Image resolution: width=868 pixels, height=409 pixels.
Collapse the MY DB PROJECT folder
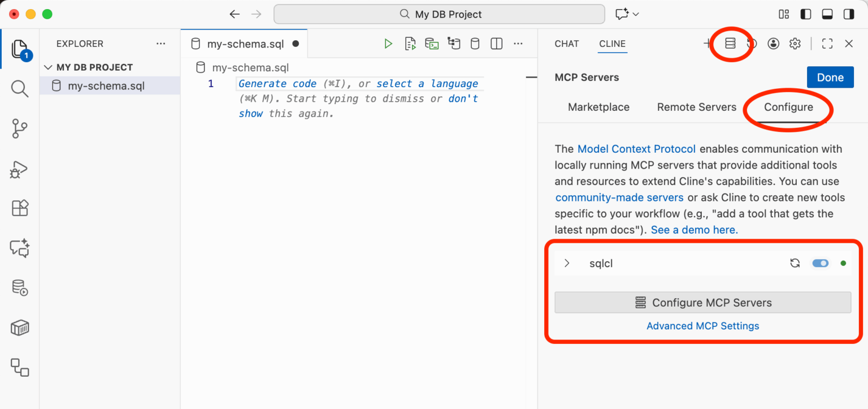(x=47, y=67)
